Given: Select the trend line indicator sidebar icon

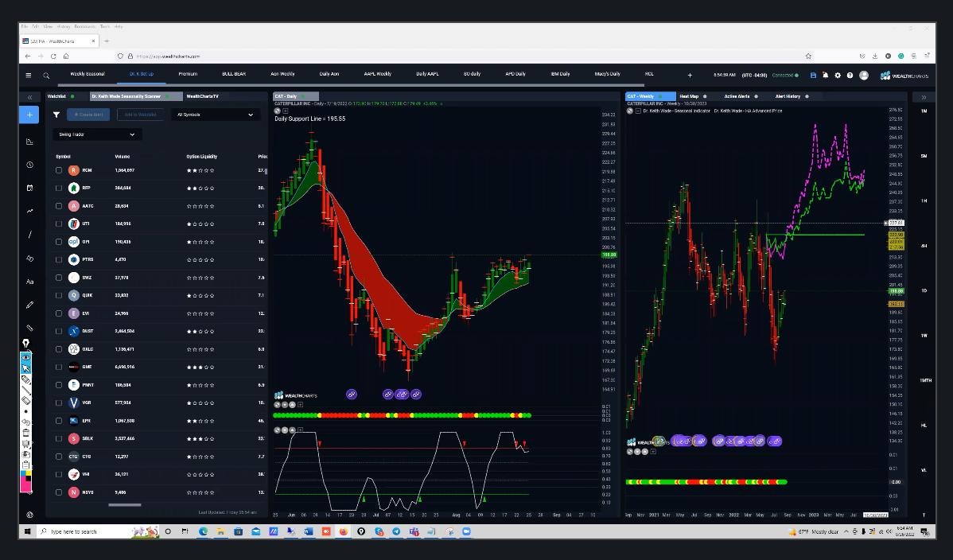Looking at the screenshot, I should (x=29, y=211).
